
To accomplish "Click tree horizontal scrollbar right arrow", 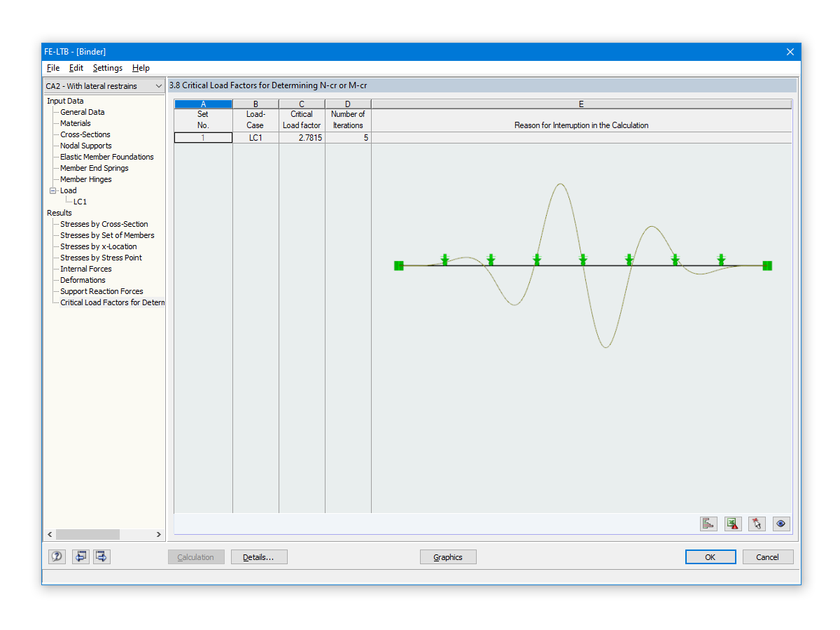I will (x=159, y=534).
